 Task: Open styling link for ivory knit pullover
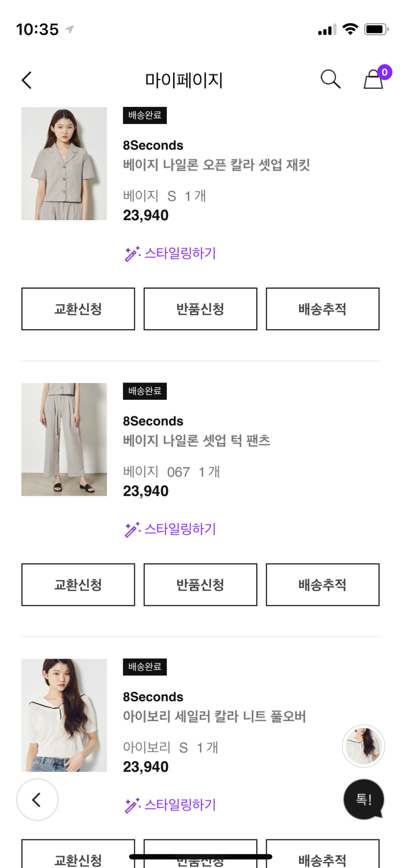(x=180, y=805)
